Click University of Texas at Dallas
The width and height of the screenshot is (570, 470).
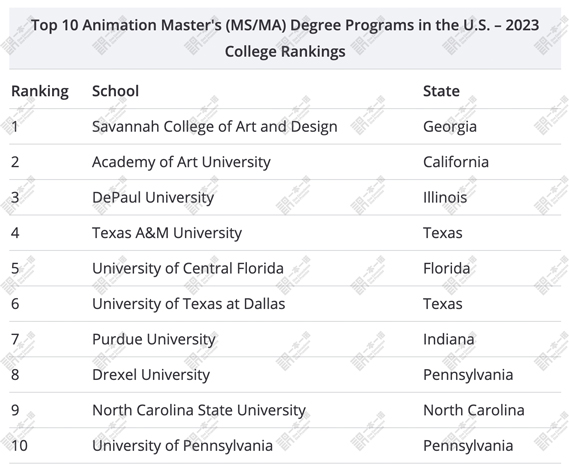[188, 304]
